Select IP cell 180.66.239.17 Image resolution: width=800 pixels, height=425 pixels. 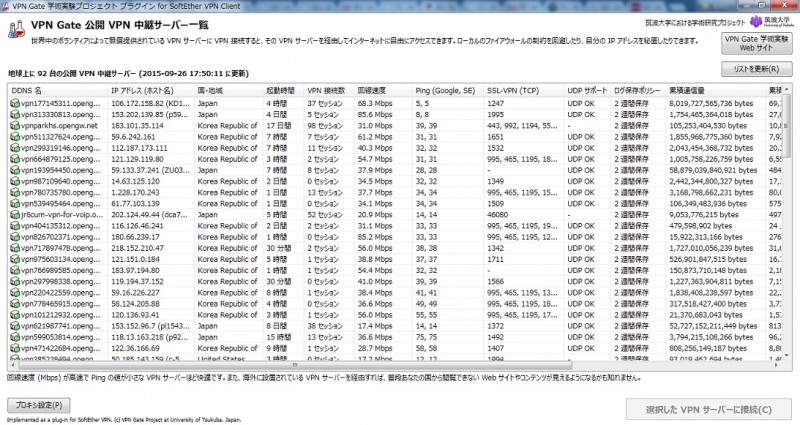coord(135,237)
